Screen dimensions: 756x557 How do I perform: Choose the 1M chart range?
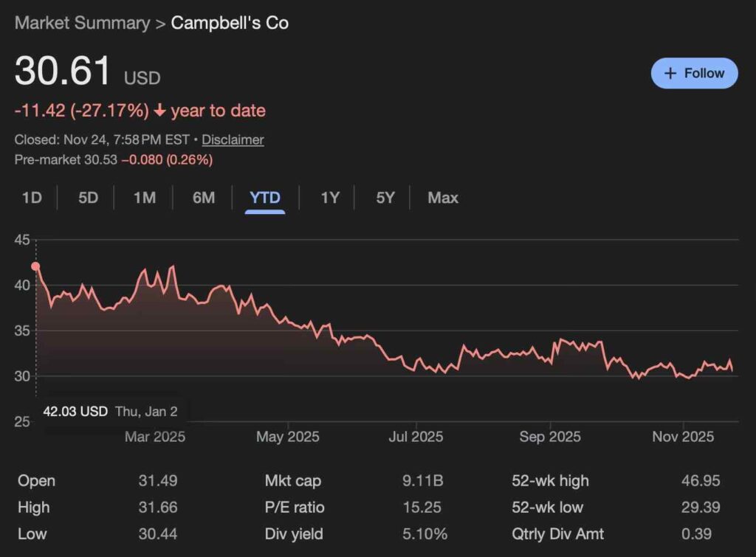coord(145,198)
